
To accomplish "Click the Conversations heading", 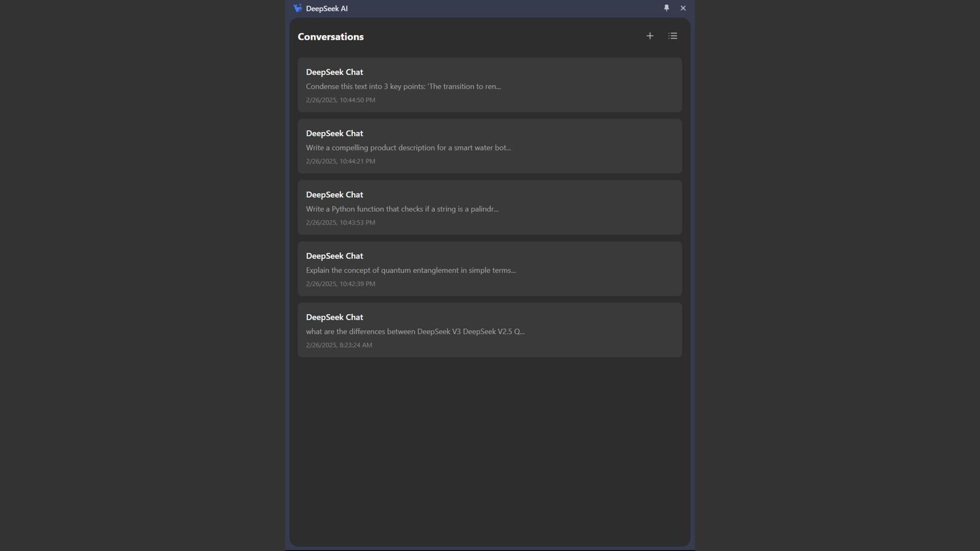I will click(330, 36).
